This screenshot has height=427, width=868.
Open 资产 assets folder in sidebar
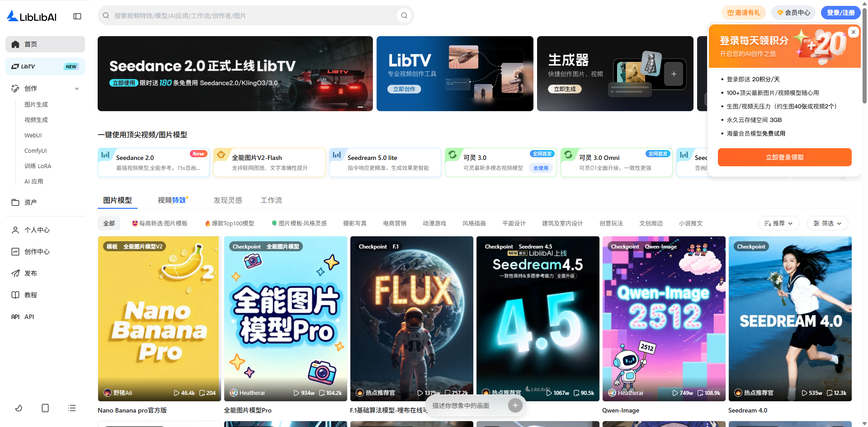coord(30,202)
